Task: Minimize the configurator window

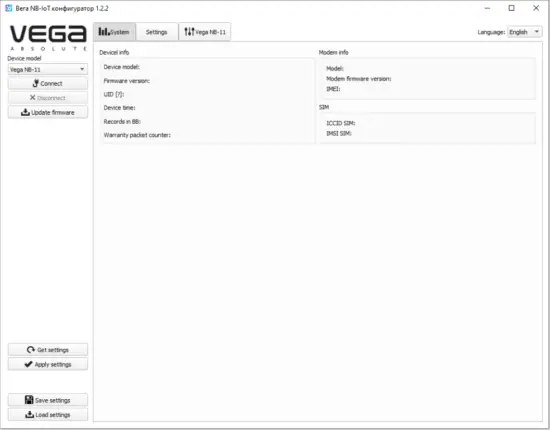Action: pyautogui.click(x=487, y=8)
